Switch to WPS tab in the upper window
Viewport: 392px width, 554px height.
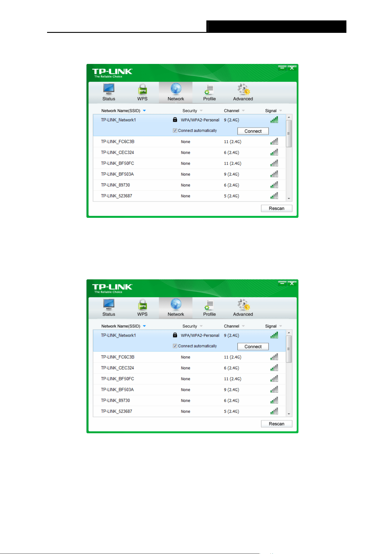click(x=142, y=92)
